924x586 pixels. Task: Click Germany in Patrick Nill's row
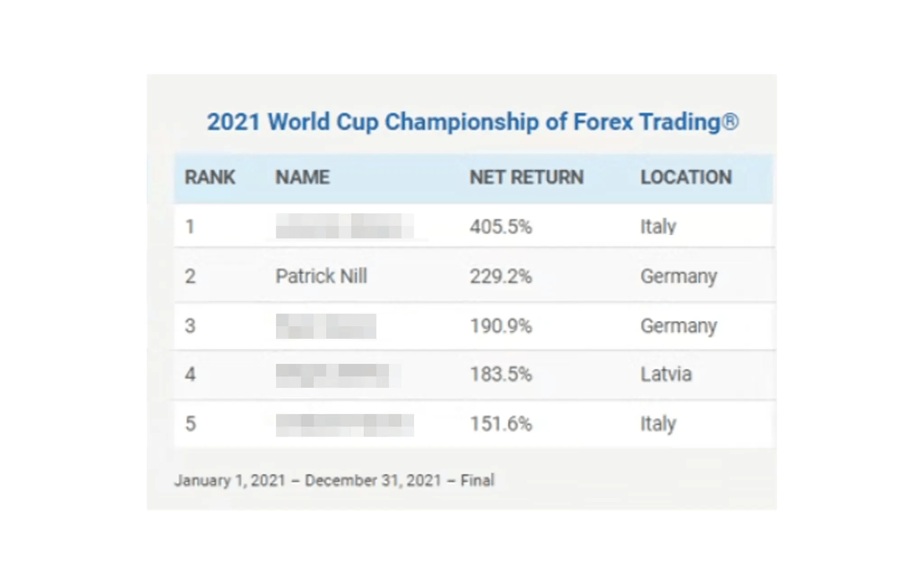coord(679,277)
